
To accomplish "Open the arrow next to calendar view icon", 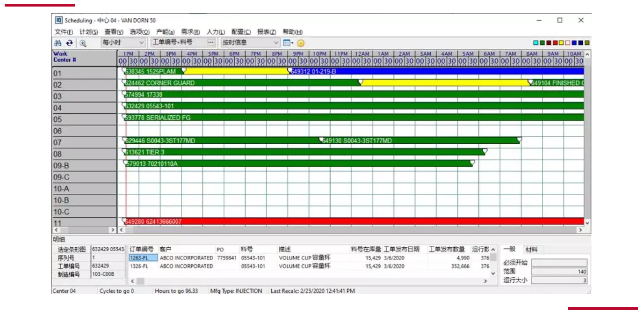I will [293, 43].
